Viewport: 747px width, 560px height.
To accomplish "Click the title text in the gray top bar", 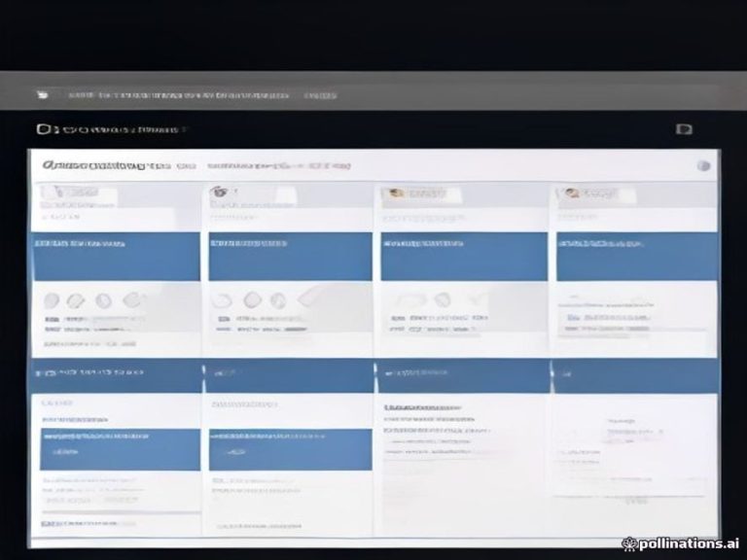I will pyautogui.click(x=179, y=95).
